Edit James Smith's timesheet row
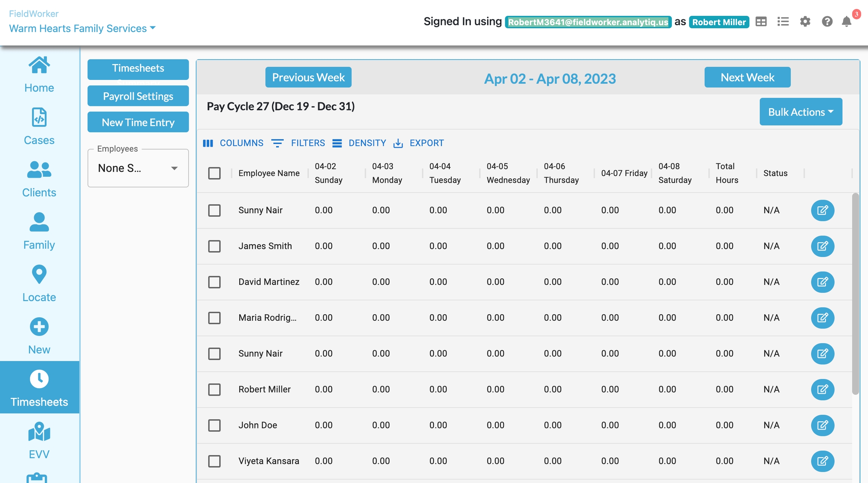This screenshot has width=868, height=483. 822,246
